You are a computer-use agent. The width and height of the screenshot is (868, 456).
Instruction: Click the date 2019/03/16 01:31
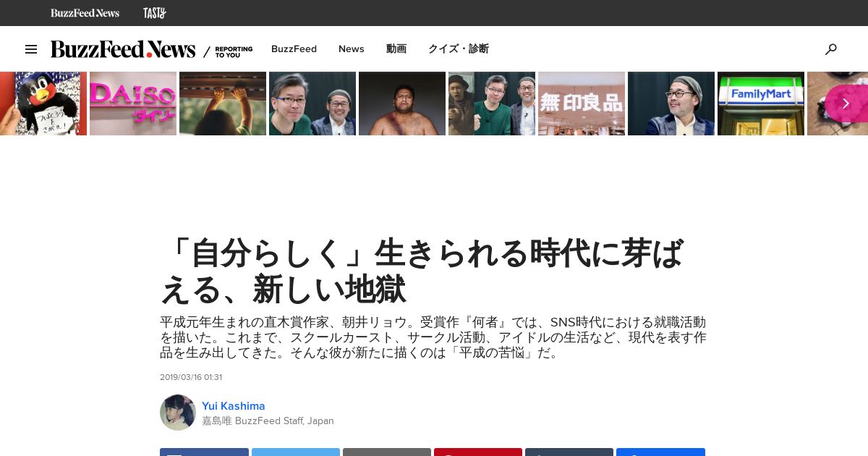click(x=191, y=377)
